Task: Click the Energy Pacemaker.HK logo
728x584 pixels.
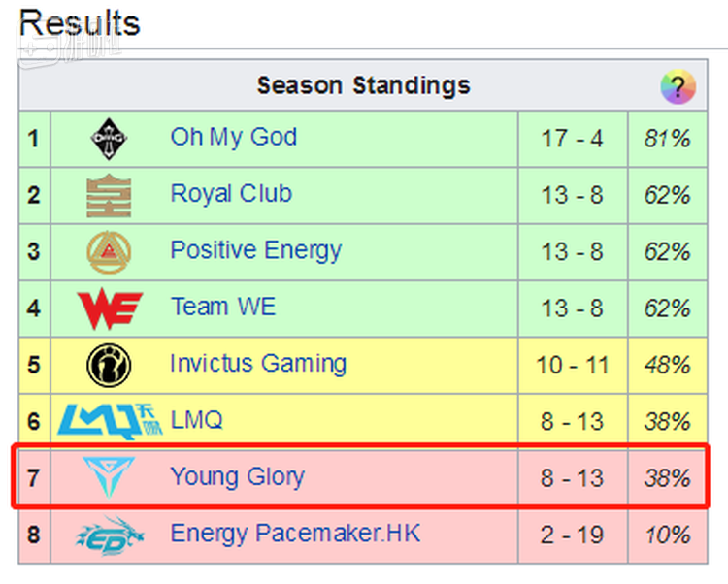Action: [108, 535]
